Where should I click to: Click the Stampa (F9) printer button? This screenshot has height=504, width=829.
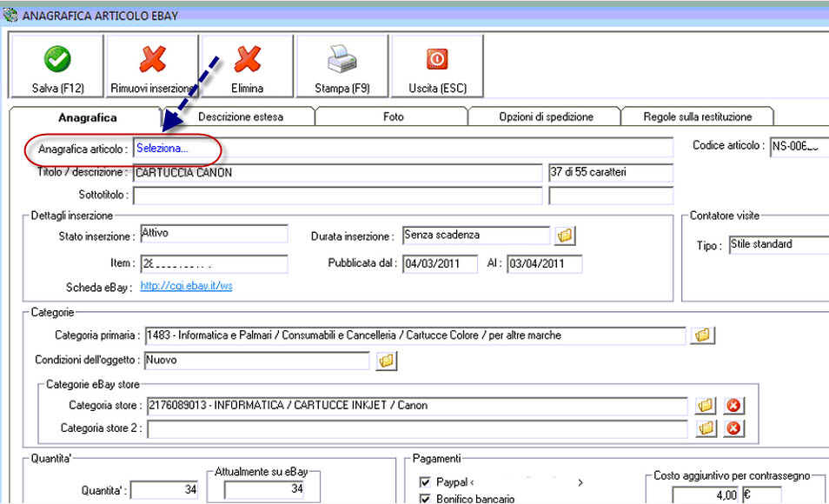(342, 66)
